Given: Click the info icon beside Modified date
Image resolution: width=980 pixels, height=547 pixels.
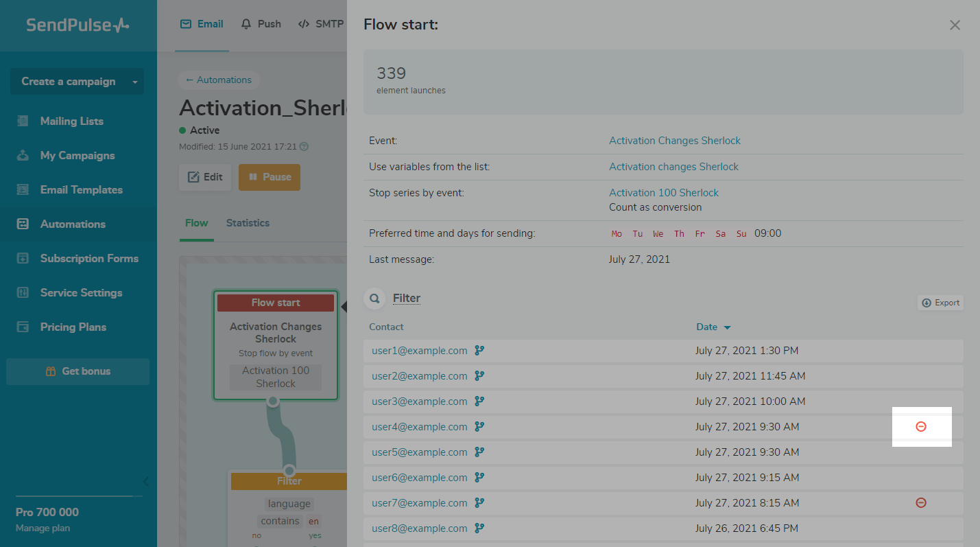Looking at the screenshot, I should point(304,147).
